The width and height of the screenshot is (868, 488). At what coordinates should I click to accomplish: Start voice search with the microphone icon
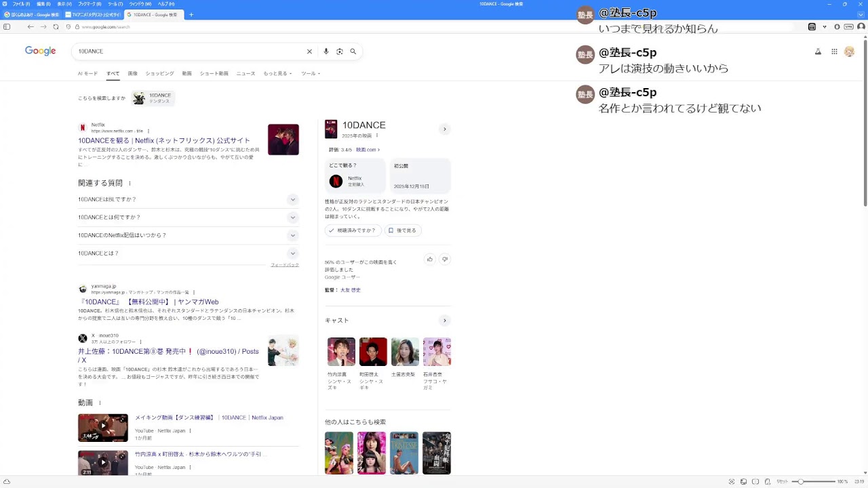[x=326, y=52]
